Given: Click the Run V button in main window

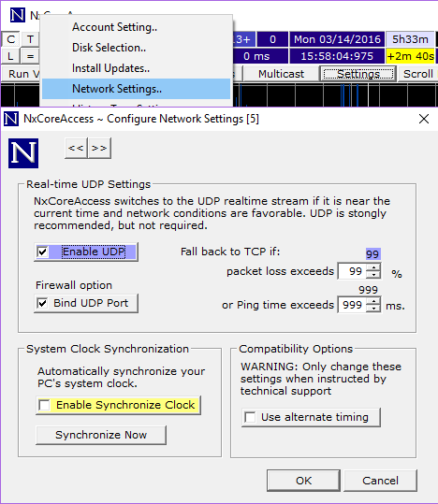Looking at the screenshot, I should click(x=21, y=74).
